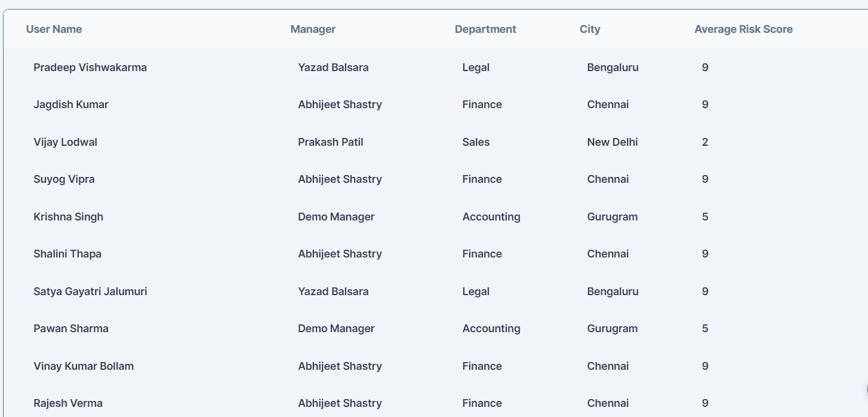Image resolution: width=868 pixels, height=417 pixels.
Task: Click Shalini Thapa's name
Action: (x=67, y=254)
